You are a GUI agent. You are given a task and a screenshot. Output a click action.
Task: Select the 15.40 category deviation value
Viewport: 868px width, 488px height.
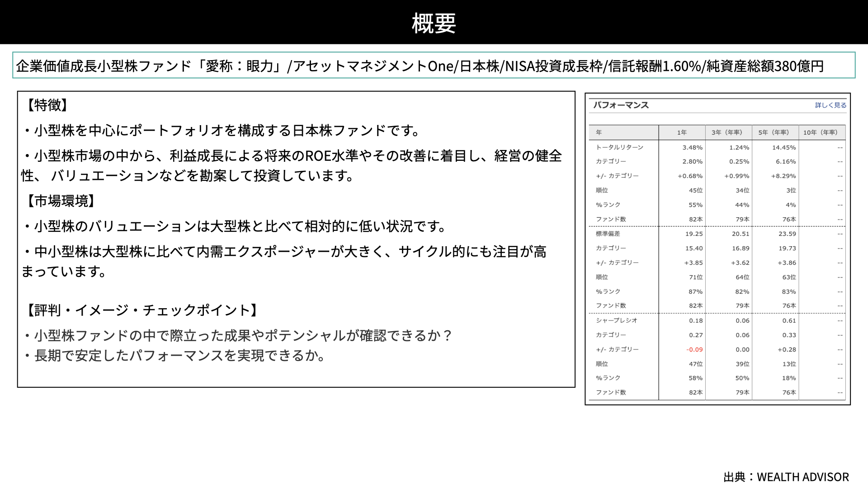tap(694, 248)
